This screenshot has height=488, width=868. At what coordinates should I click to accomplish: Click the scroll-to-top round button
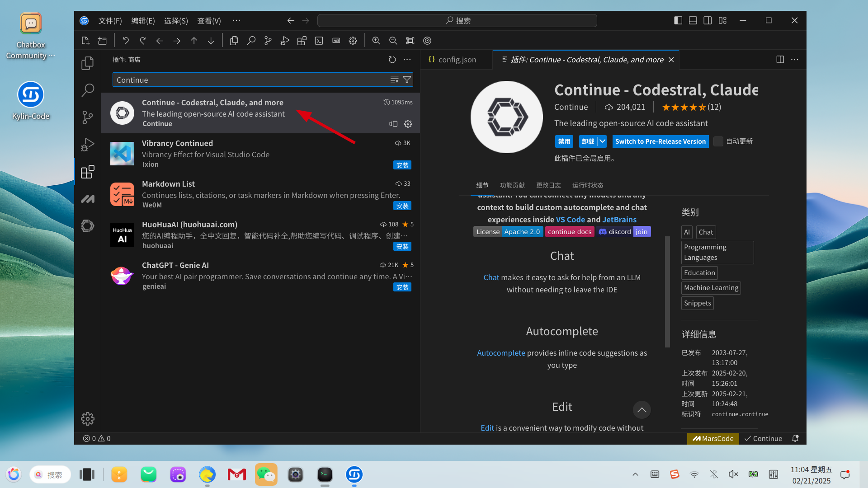pyautogui.click(x=642, y=410)
